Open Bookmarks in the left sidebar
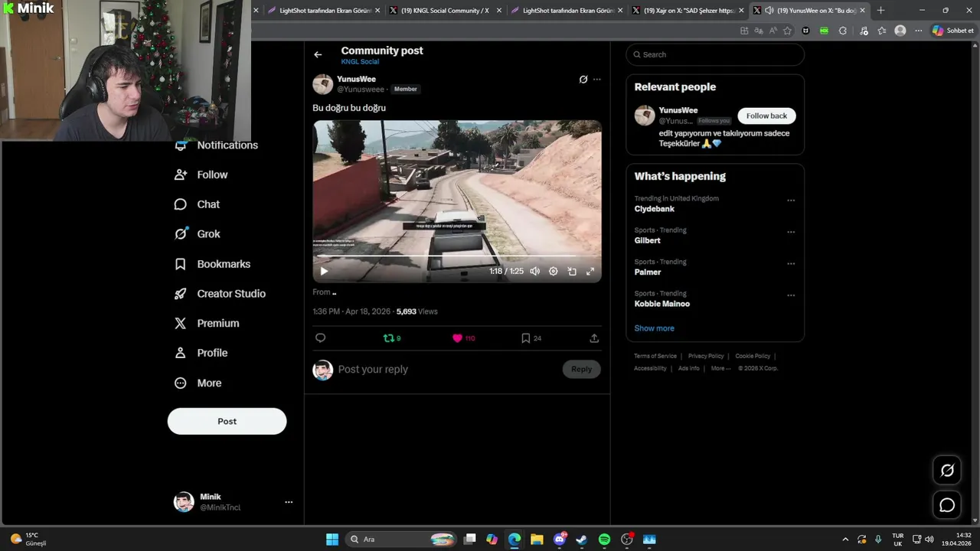 (213, 264)
